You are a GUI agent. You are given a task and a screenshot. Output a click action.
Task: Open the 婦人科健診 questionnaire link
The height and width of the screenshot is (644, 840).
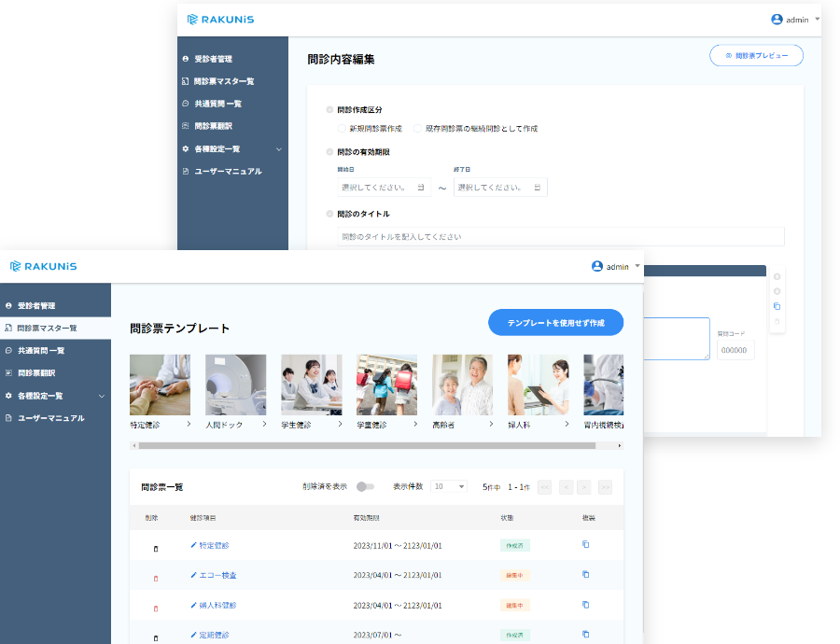point(216,606)
